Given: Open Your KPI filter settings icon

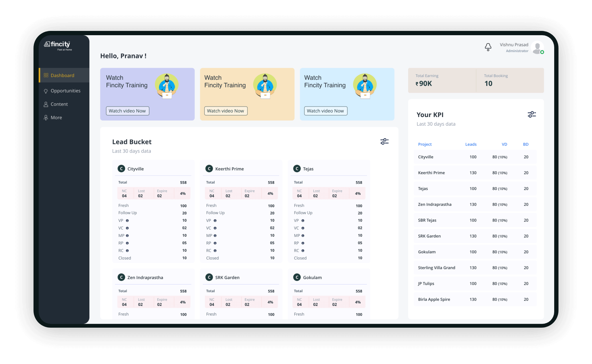Looking at the screenshot, I should click(x=532, y=114).
